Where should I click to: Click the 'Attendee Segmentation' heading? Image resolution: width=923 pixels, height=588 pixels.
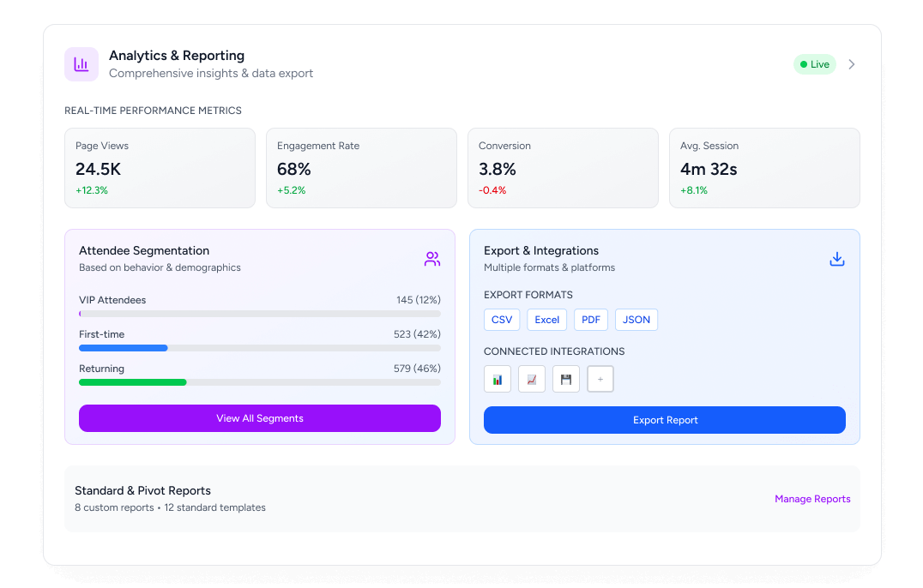coord(144,250)
